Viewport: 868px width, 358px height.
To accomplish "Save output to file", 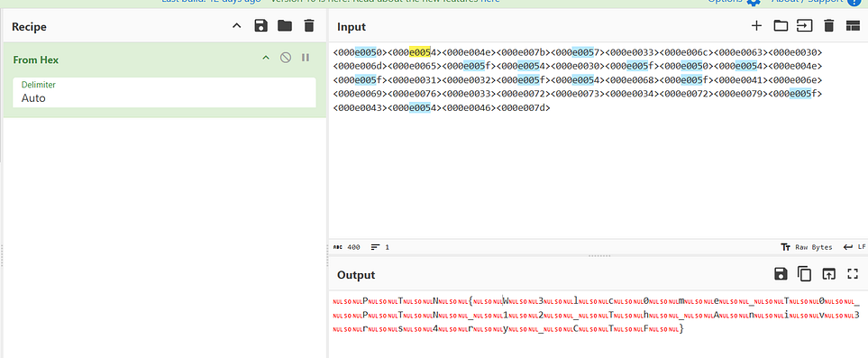I will coord(781,274).
